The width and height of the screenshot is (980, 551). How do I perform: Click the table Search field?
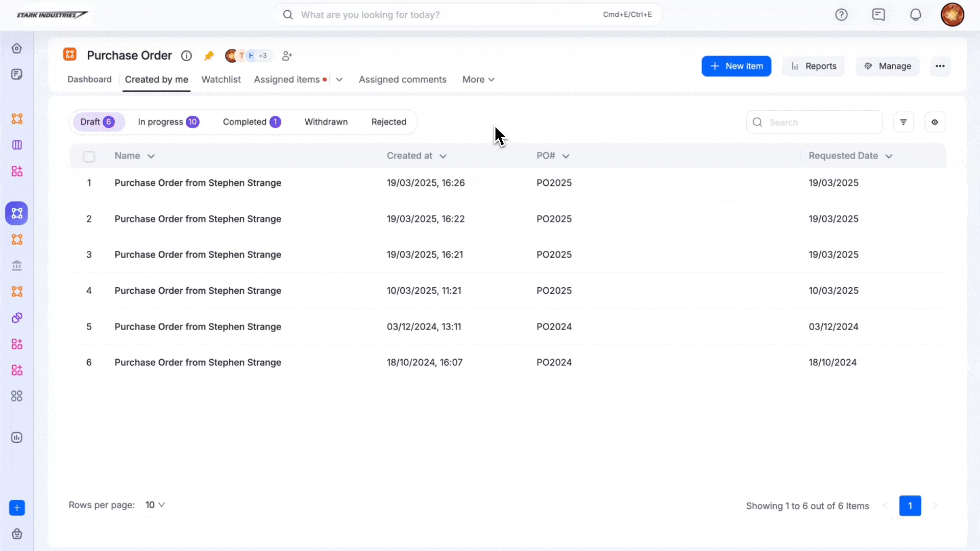coord(814,122)
